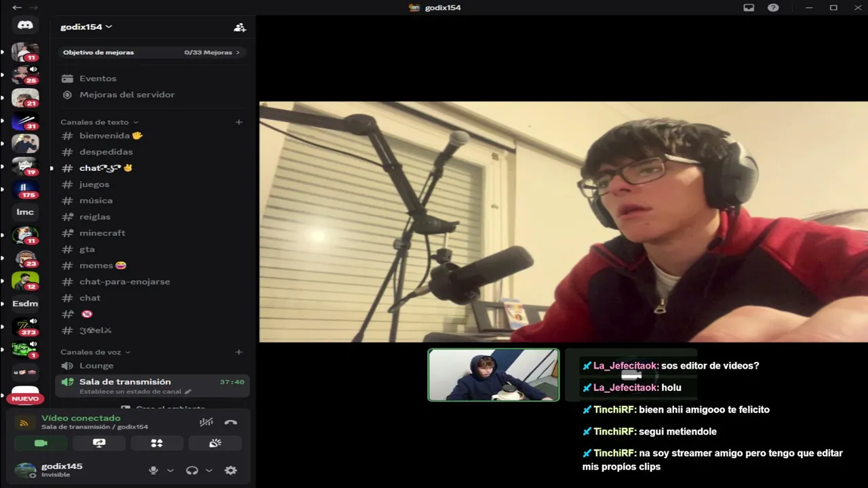Open the green server with badge 1

25,350
